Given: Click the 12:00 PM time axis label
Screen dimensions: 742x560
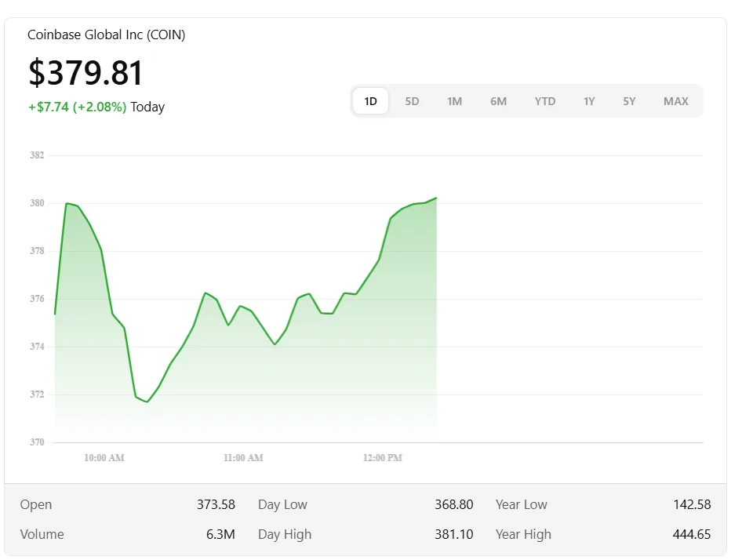Looking at the screenshot, I should (383, 458).
